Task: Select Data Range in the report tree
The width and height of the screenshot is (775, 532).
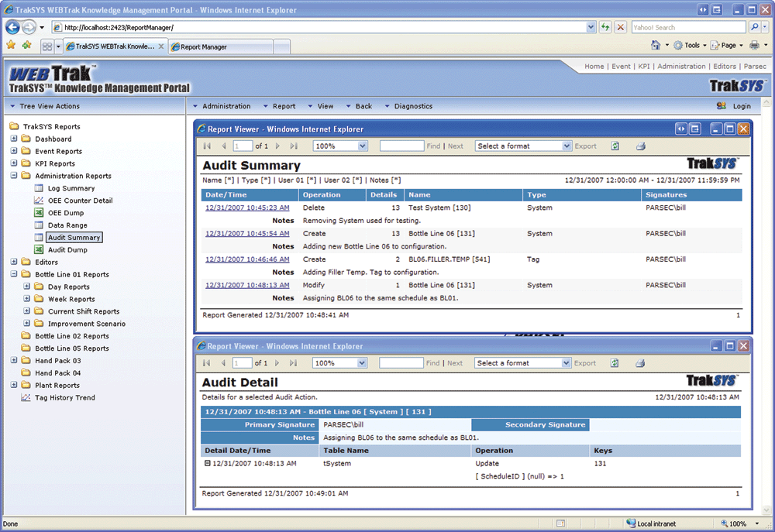Action: (67, 225)
